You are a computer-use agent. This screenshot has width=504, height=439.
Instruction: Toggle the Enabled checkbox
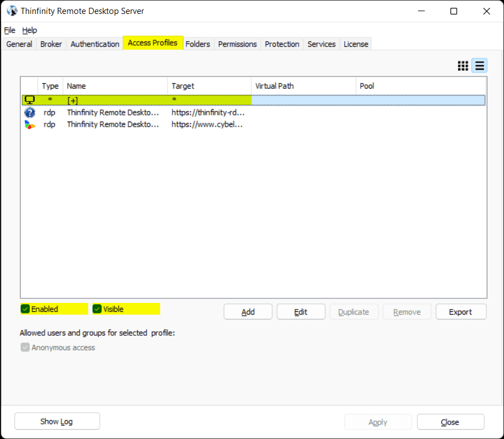(25, 309)
